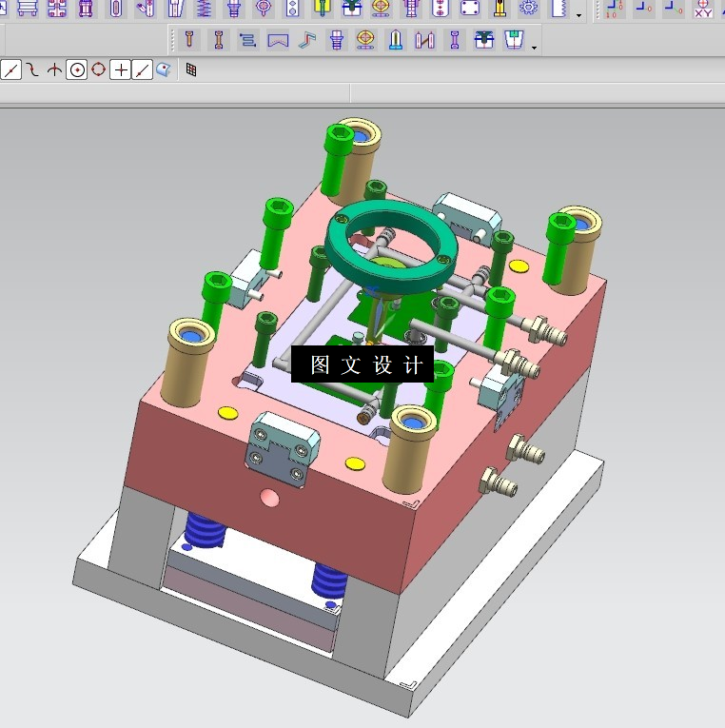The image size is (725, 728).
Task: Expand the top toolbar overflow arrow
Action: coord(578,15)
